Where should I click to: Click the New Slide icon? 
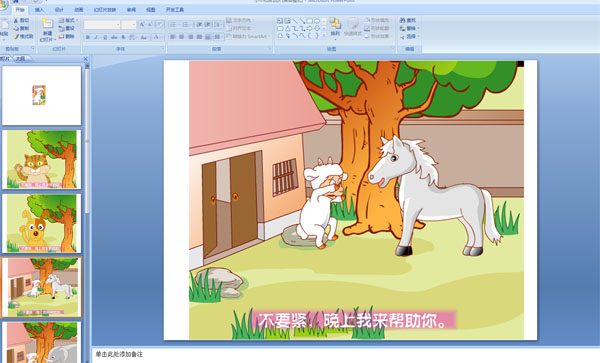pos(47,24)
